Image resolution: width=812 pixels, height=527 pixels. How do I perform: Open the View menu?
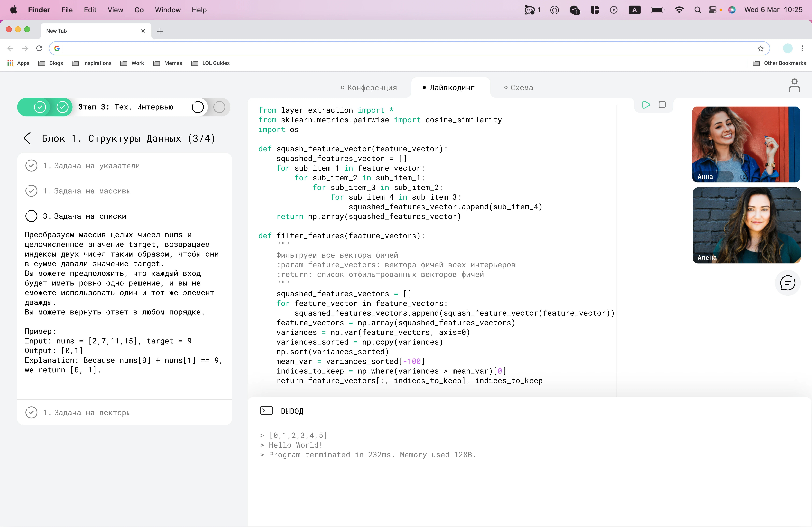click(115, 10)
